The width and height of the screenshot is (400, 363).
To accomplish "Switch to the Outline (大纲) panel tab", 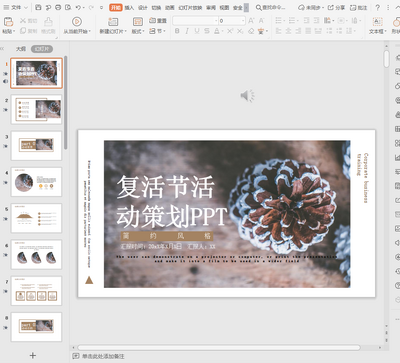I will (21, 49).
